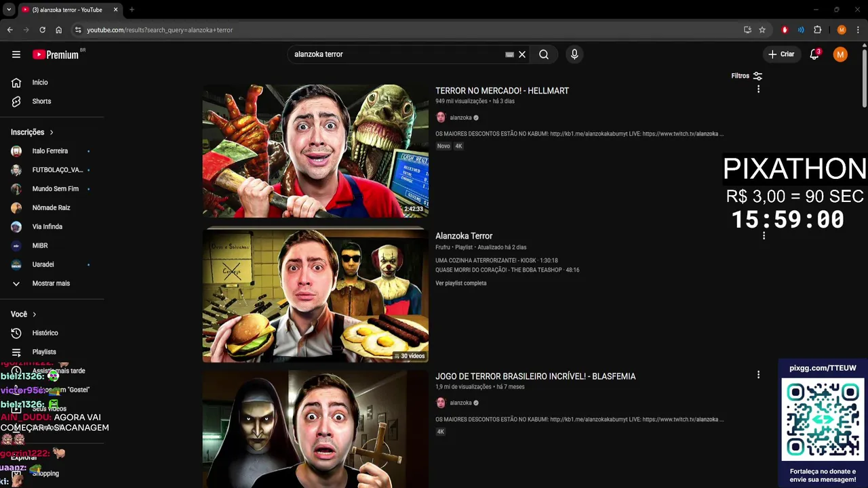The height and width of the screenshot is (488, 868).
Task: Bookmark this page with the star icon
Action: [762, 30]
